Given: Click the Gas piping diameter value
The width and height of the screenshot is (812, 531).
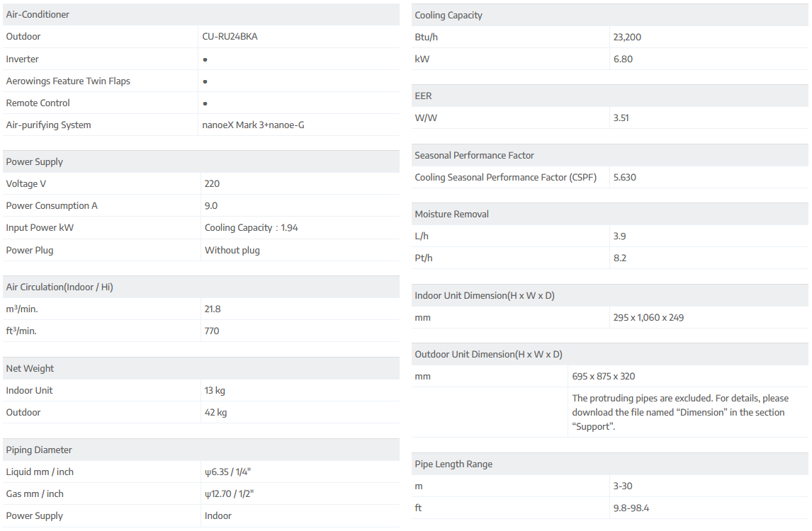Looking at the screenshot, I should [x=229, y=494].
